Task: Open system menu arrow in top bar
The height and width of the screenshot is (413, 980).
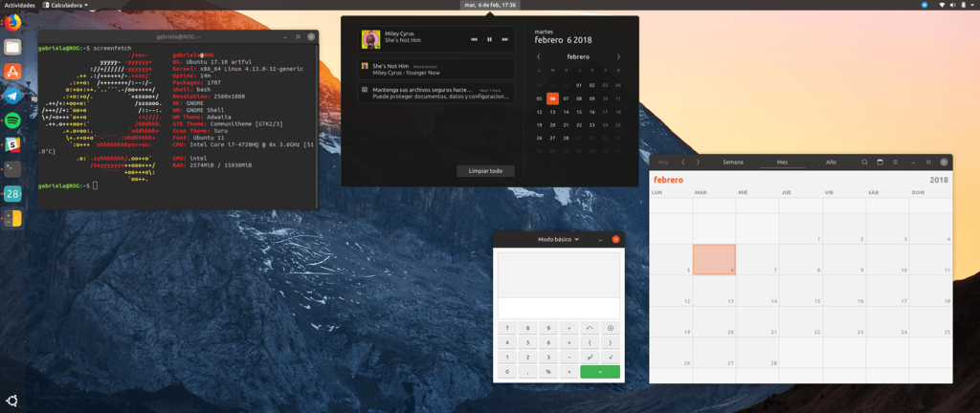Action: click(x=972, y=5)
